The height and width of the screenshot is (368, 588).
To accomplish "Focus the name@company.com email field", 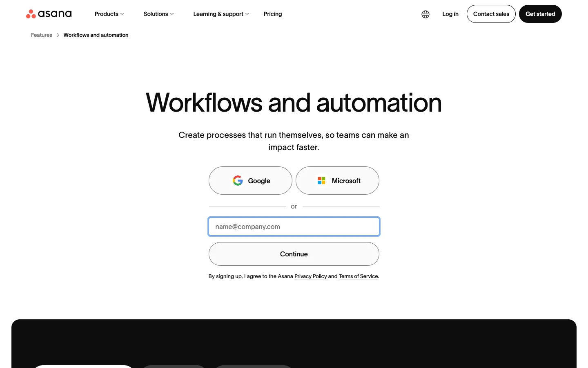I will click(x=294, y=227).
